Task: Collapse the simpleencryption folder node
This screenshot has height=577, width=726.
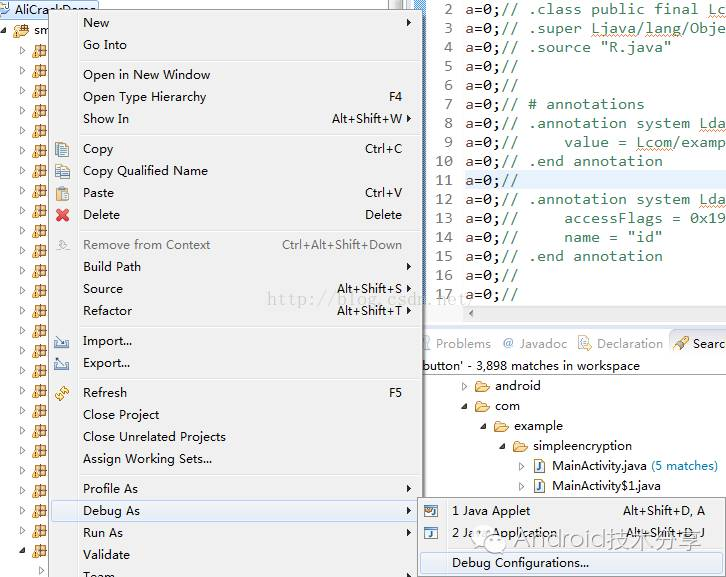Action: pyautogui.click(x=502, y=446)
